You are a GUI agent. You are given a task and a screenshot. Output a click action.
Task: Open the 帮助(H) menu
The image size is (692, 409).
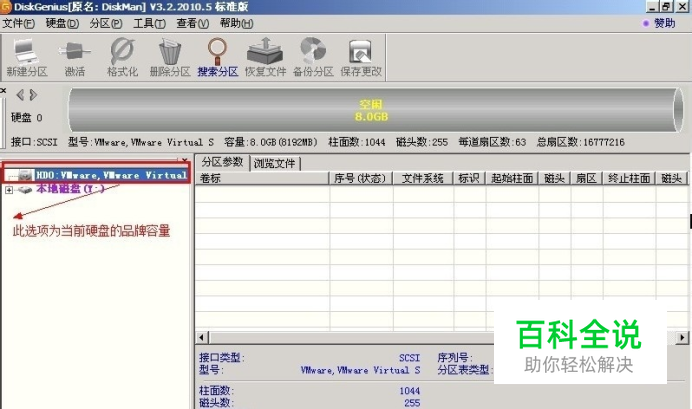tap(237, 23)
